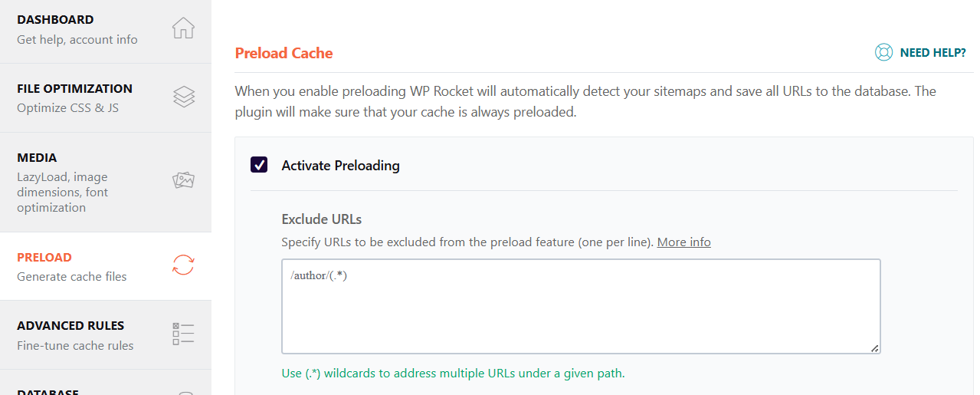Open the More info link
Screen dimensions: 980x395
tap(683, 242)
